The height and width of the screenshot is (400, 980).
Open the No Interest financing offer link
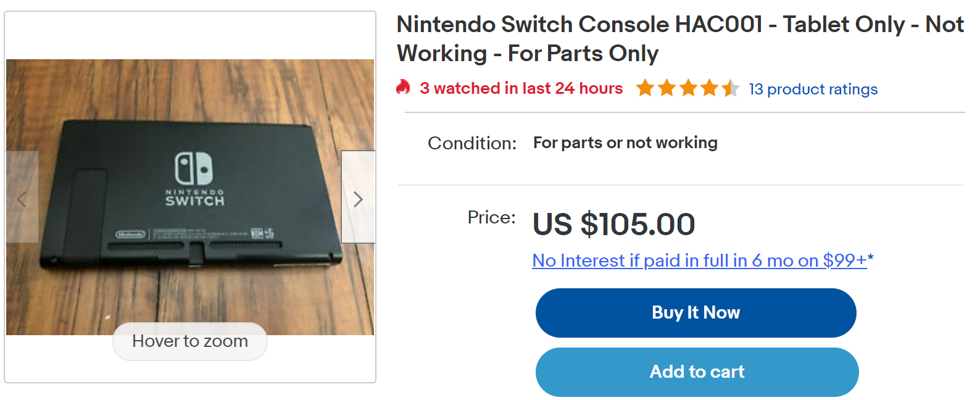click(699, 260)
